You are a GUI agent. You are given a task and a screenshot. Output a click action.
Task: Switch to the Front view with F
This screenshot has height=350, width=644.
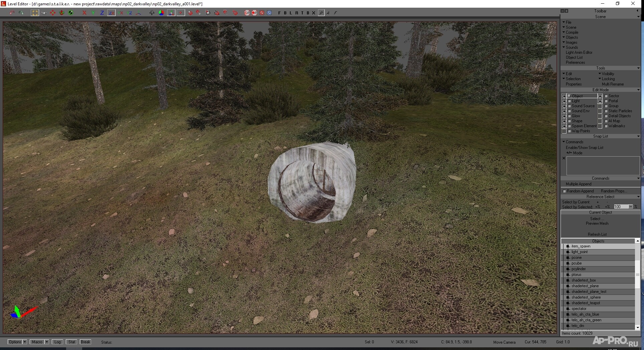(279, 13)
